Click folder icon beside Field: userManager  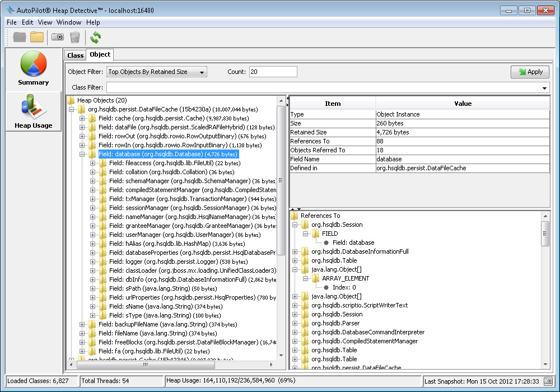(x=103, y=235)
